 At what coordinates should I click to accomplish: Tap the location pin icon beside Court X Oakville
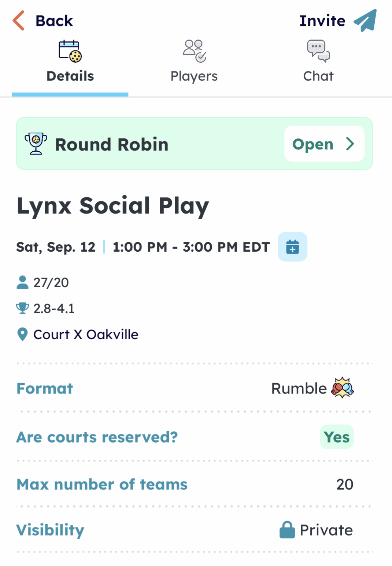pos(22,334)
